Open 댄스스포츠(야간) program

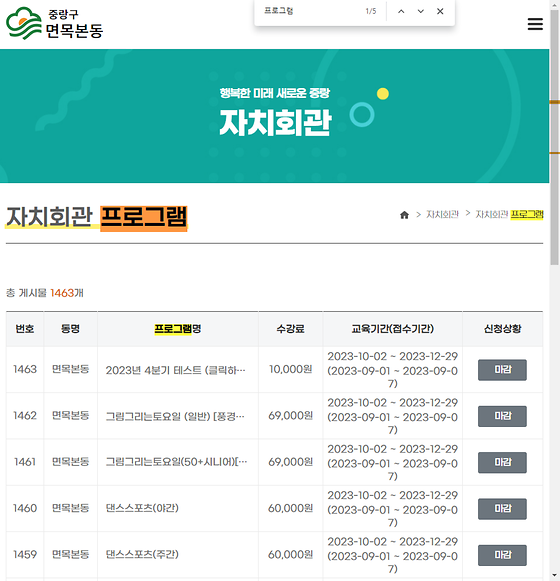pos(142,508)
